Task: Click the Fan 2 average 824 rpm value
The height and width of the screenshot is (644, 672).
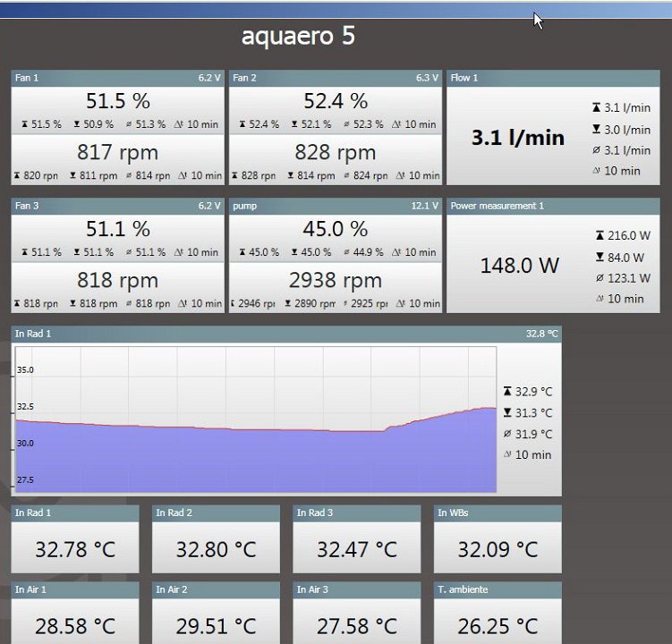Action: pos(370,175)
